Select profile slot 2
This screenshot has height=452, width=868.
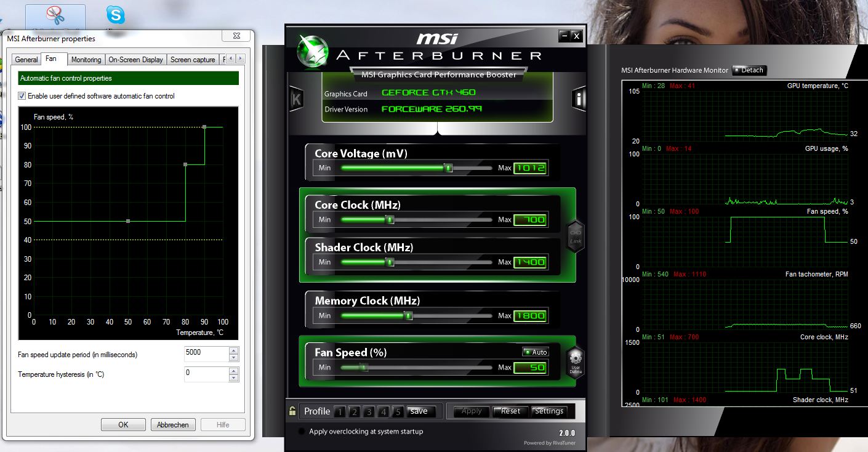pyautogui.click(x=355, y=412)
